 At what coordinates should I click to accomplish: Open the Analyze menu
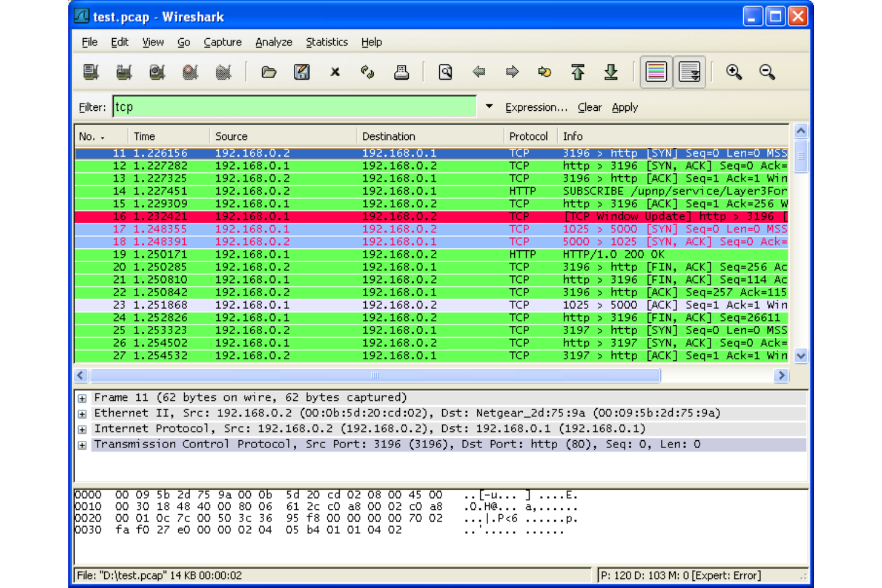click(274, 42)
